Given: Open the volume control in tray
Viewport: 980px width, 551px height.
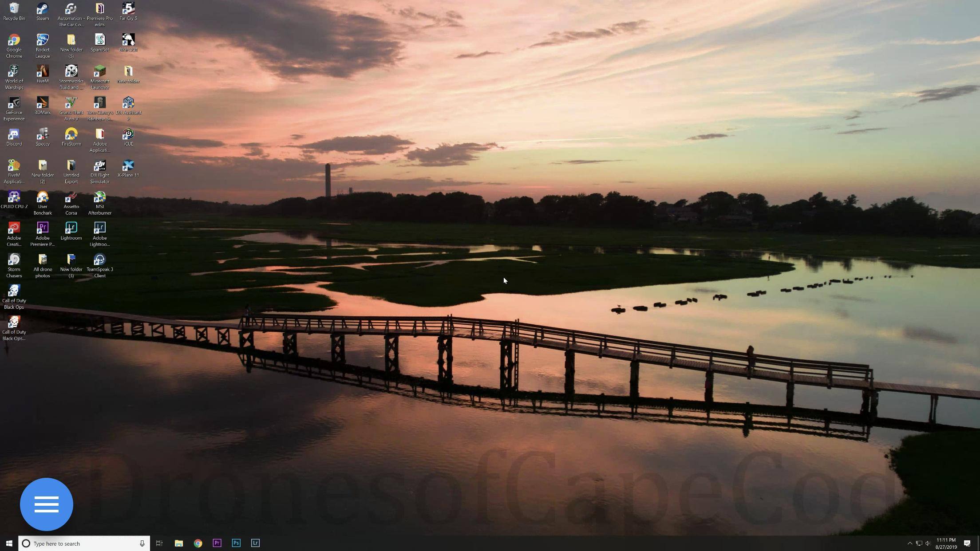Looking at the screenshot, I should [928, 543].
